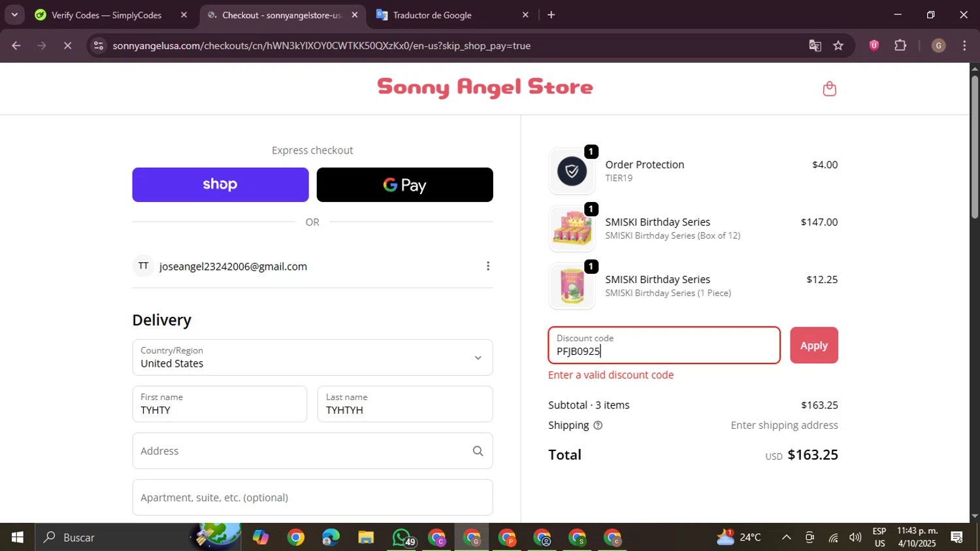The height and width of the screenshot is (551, 980).
Task: View site information icon in address bar
Action: coord(99,46)
